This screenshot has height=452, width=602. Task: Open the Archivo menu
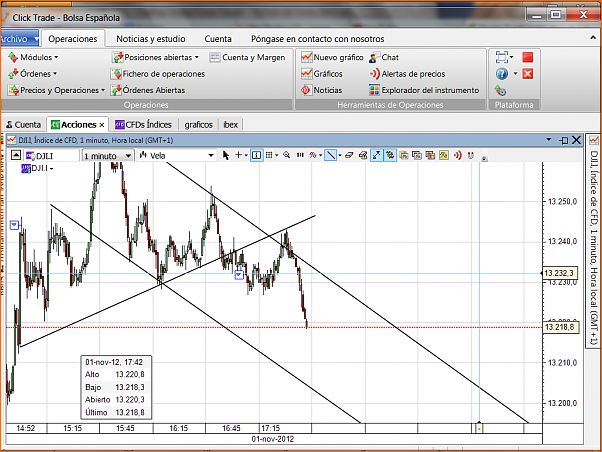(x=19, y=39)
